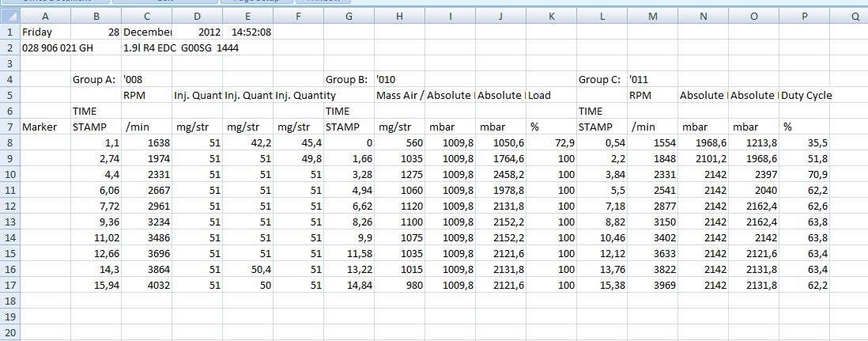Click column P header
This screenshot has width=868, height=341.
coord(805,15)
